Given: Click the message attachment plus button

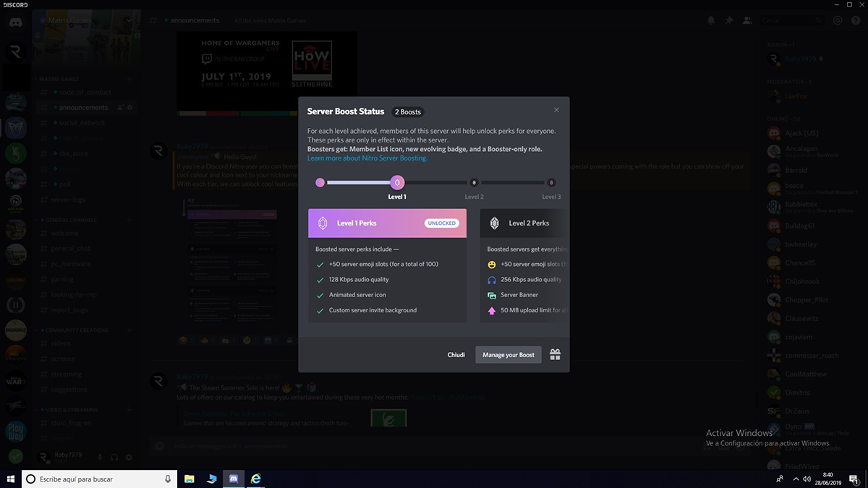Looking at the screenshot, I should click(x=160, y=446).
